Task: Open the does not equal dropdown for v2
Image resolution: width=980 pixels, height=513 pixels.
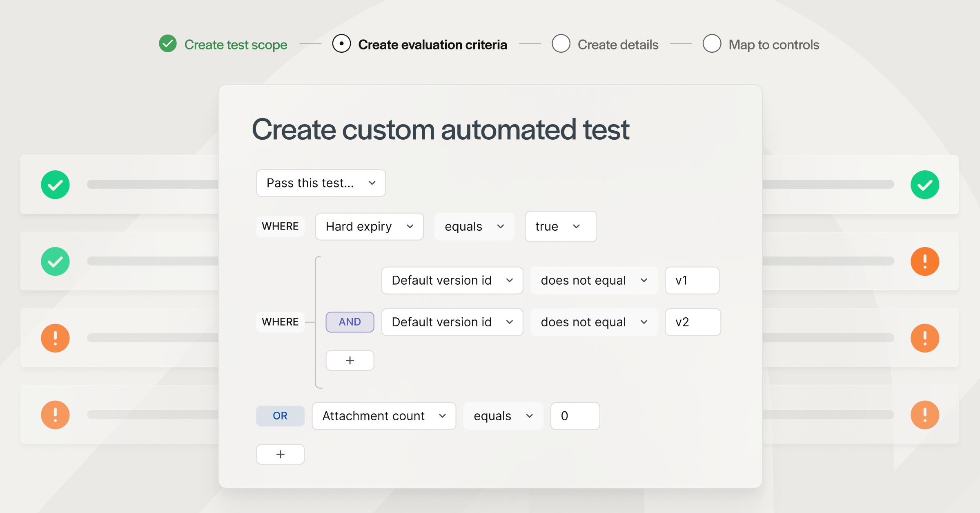Action: tap(593, 322)
